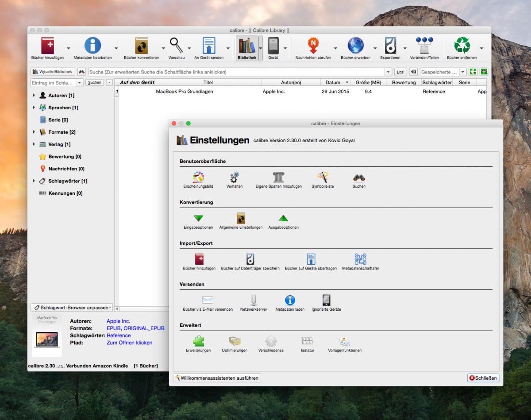The image size is (531, 420).
Task: Open Ignorierte Geräte settings
Action: [326, 300]
